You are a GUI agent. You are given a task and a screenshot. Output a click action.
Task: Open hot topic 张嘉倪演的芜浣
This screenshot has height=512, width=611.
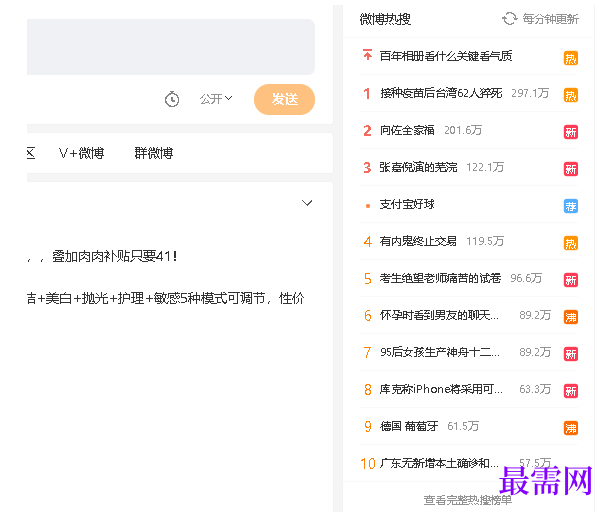418,167
